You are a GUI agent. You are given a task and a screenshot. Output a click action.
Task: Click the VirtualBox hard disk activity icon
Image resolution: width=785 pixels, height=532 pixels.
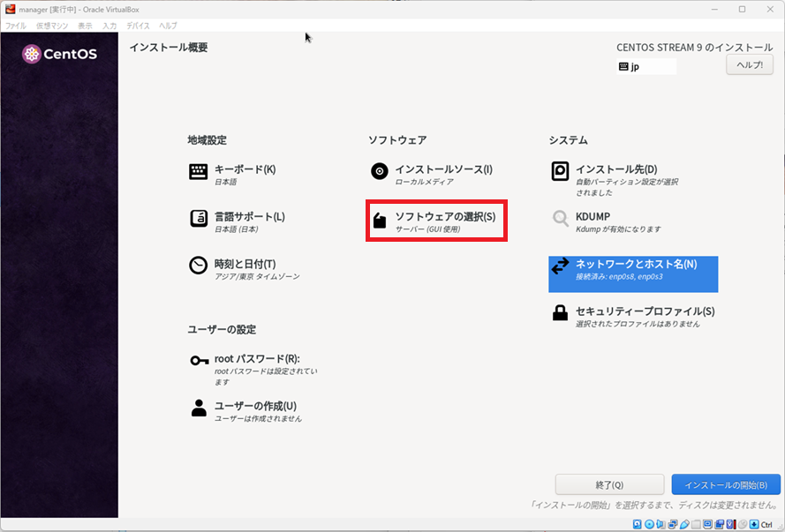coord(637,524)
